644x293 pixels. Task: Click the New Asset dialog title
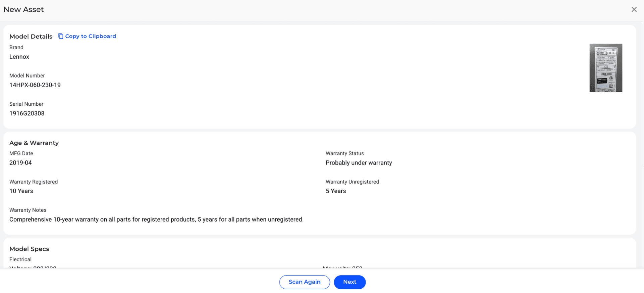[23, 9]
